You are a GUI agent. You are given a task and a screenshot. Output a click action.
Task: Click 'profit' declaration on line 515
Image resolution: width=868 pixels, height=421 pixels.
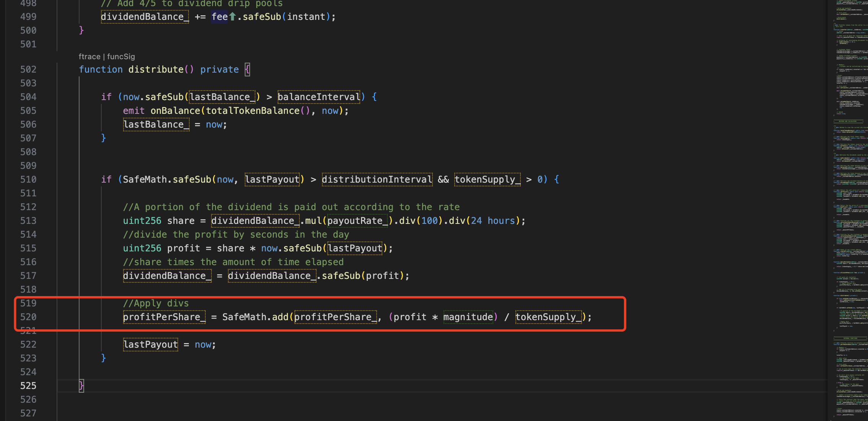point(184,248)
